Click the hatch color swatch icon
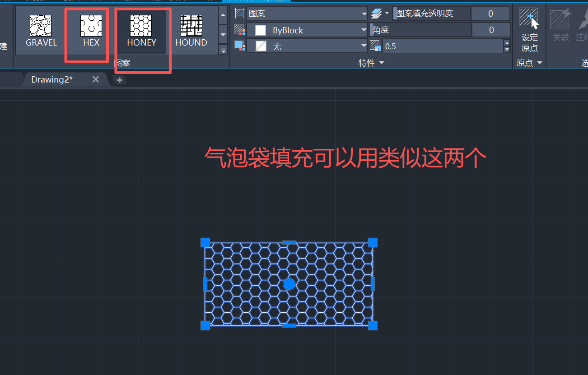588x375 pixels. [239, 29]
